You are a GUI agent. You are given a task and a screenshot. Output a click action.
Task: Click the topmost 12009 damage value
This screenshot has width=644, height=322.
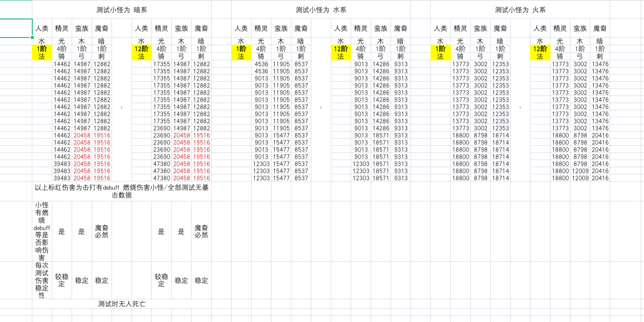(x=580, y=171)
